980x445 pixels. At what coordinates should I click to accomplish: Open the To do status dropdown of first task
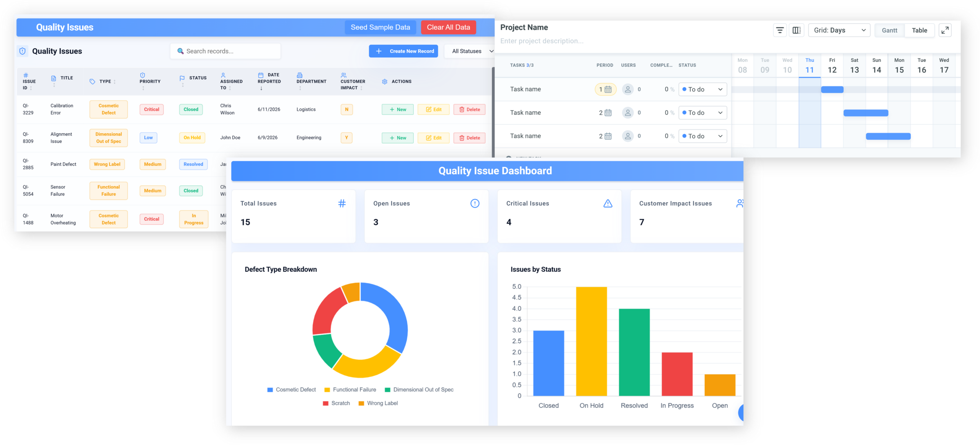tap(702, 90)
